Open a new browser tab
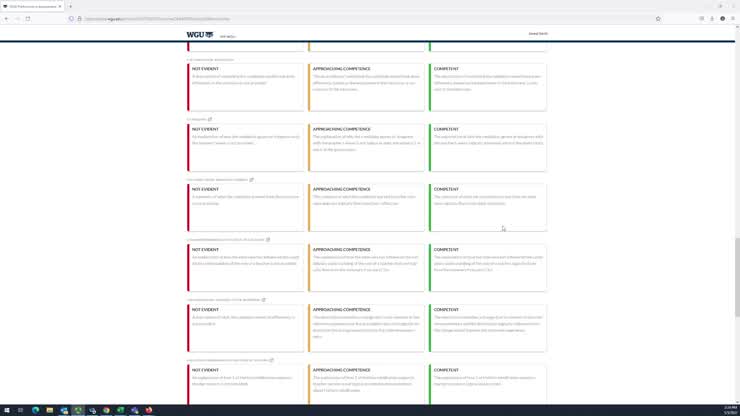This screenshot has width=740, height=416. [70, 6]
